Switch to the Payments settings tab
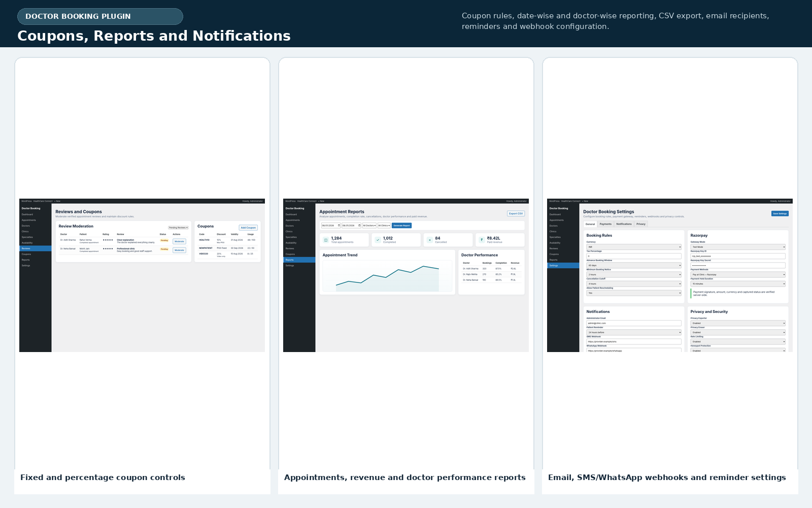Screen dimensions: 812x508 point(605,224)
